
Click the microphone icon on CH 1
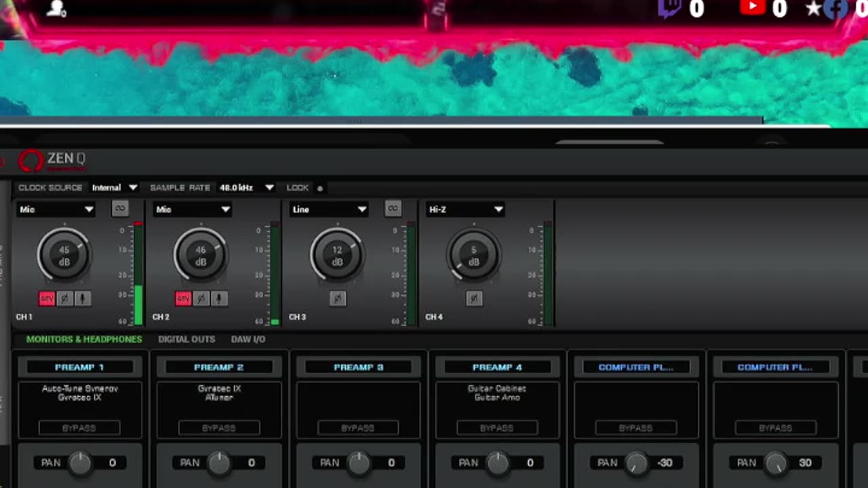(83, 298)
